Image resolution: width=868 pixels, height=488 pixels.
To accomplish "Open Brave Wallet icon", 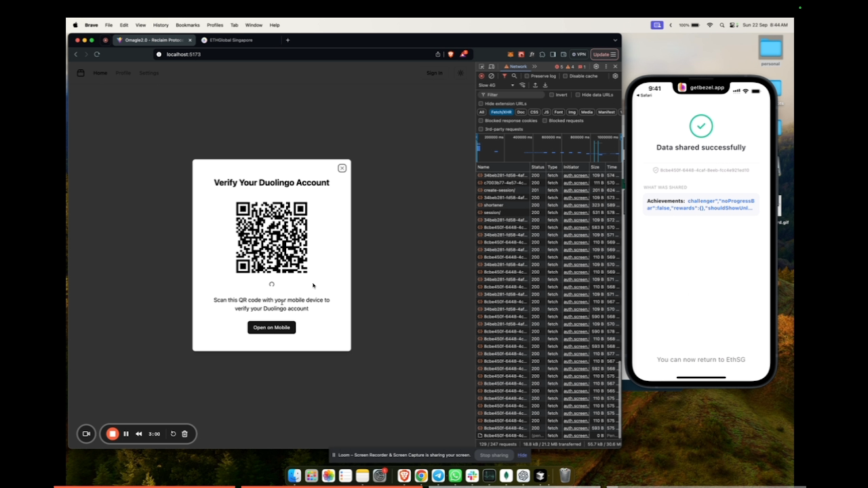I will 563,54.
